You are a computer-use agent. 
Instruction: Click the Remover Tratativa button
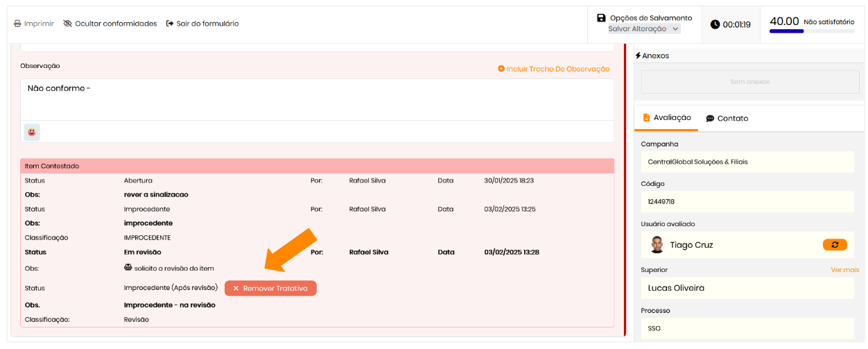tap(270, 288)
